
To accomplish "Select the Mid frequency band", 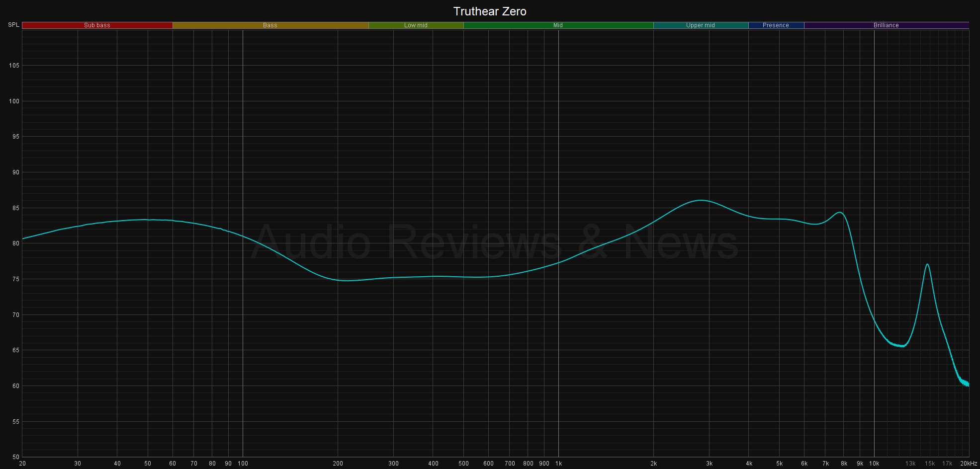I will (x=558, y=25).
